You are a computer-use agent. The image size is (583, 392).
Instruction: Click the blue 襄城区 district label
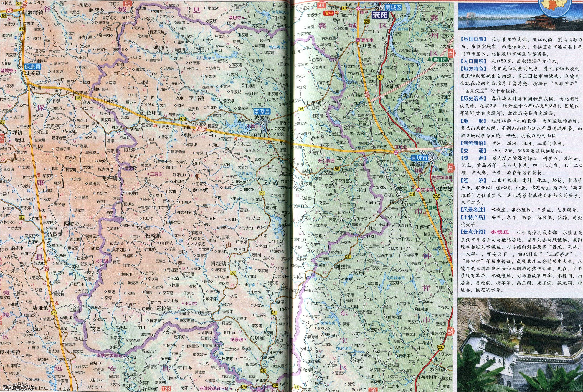[393, 8]
